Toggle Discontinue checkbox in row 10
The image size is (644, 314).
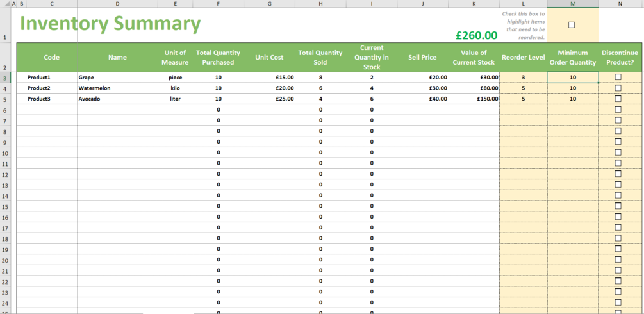[618, 152]
